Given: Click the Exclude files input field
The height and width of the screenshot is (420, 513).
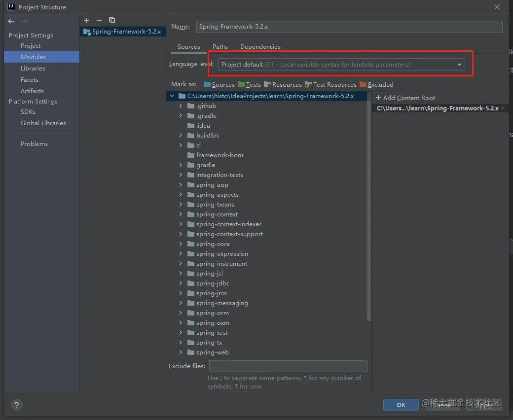Looking at the screenshot, I should click(288, 366).
